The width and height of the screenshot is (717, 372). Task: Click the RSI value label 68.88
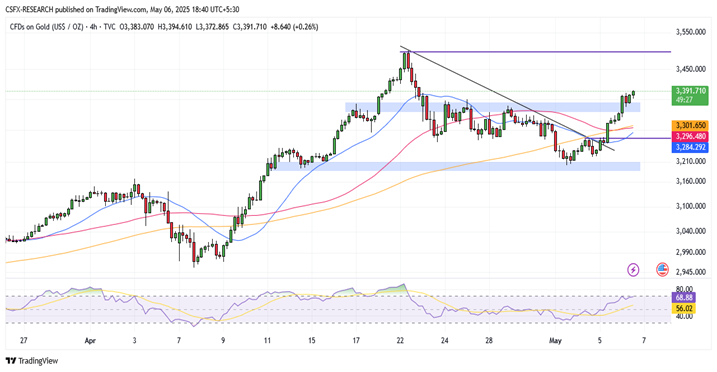pos(684,298)
